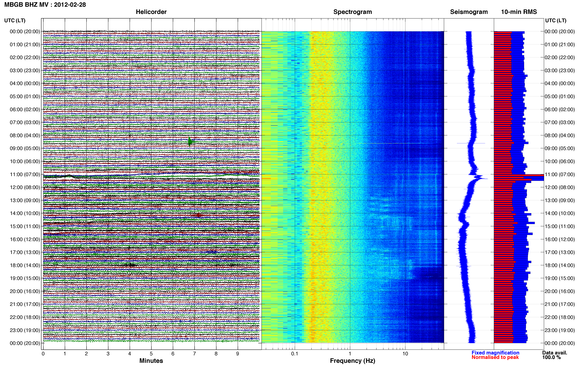Click left-axis time label "11:00 (07:00)"
Screen dimensions: 588x368
[25, 174]
